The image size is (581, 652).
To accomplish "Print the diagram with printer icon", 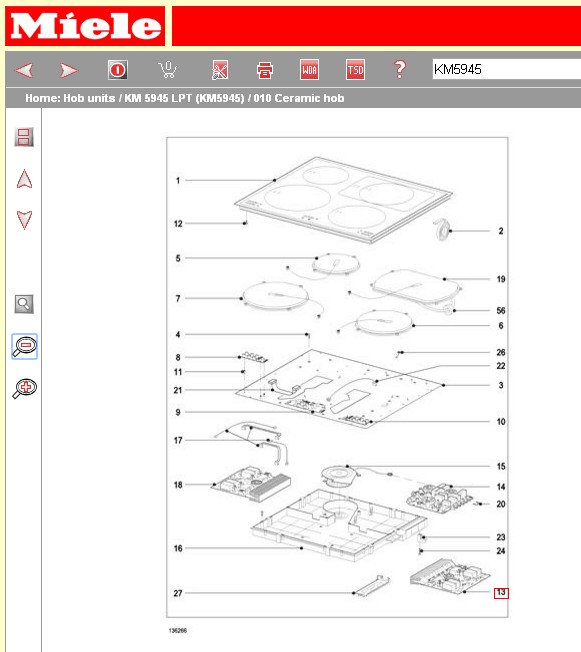I will pos(265,70).
